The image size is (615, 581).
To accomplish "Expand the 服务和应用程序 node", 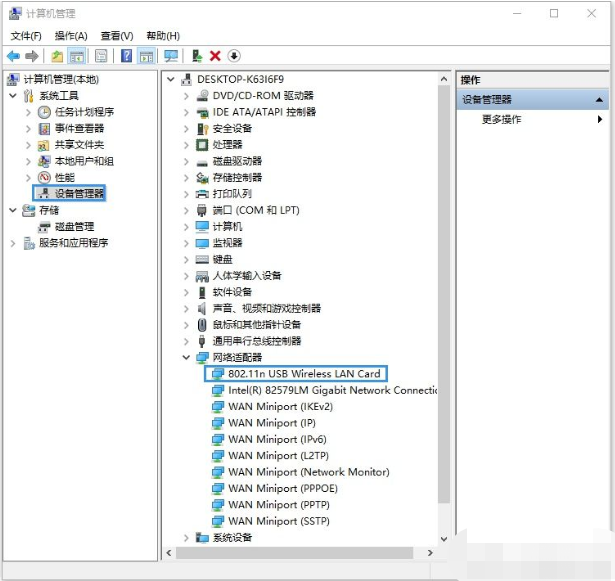I will [x=13, y=243].
